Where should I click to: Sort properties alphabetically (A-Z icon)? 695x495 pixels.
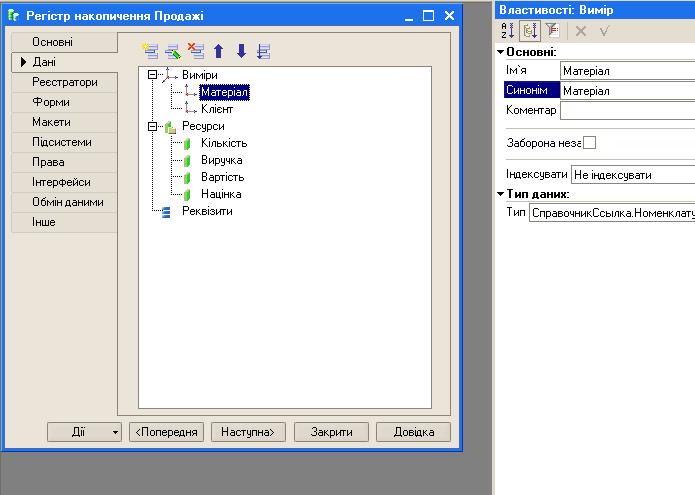coord(508,31)
